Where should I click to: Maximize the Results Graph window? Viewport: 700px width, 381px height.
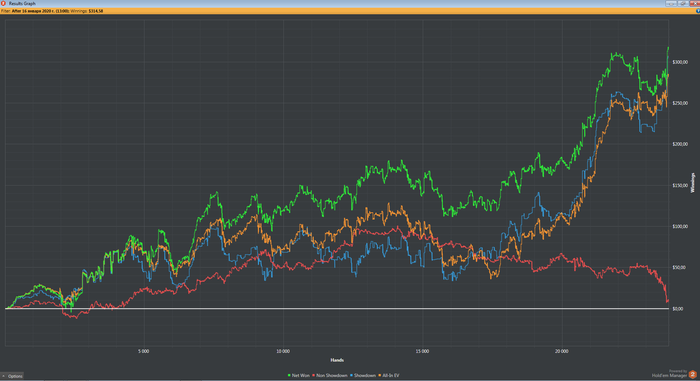click(x=683, y=3)
